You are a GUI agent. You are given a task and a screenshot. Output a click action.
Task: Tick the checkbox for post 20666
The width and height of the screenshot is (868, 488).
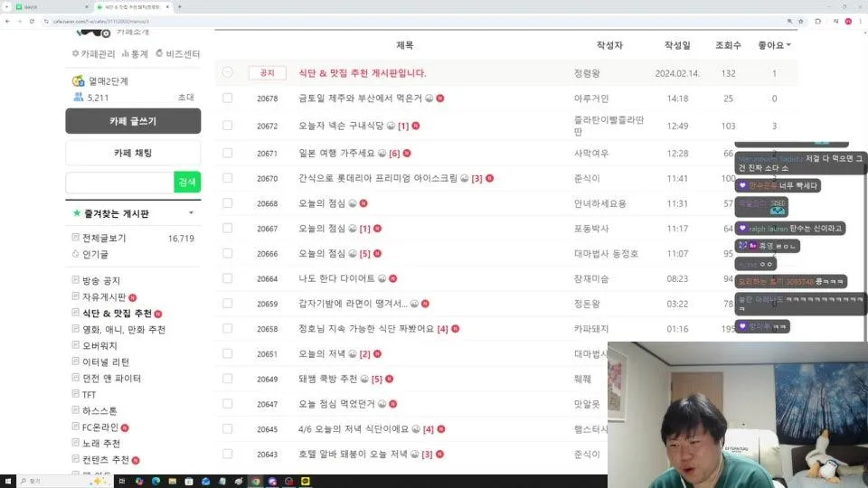point(228,253)
